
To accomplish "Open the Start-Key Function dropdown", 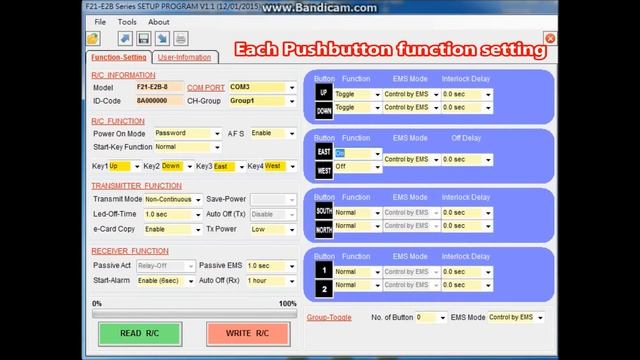I will [188, 147].
